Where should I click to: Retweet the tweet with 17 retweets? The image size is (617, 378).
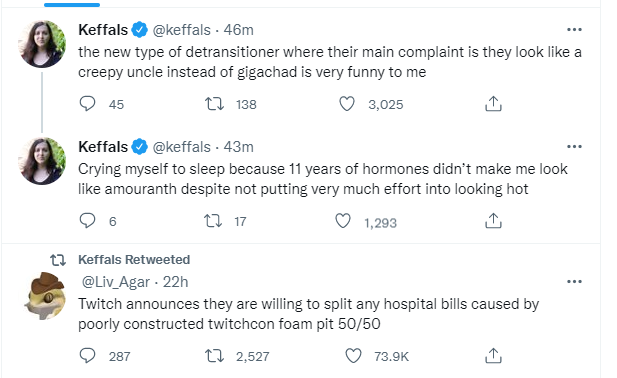point(213,221)
